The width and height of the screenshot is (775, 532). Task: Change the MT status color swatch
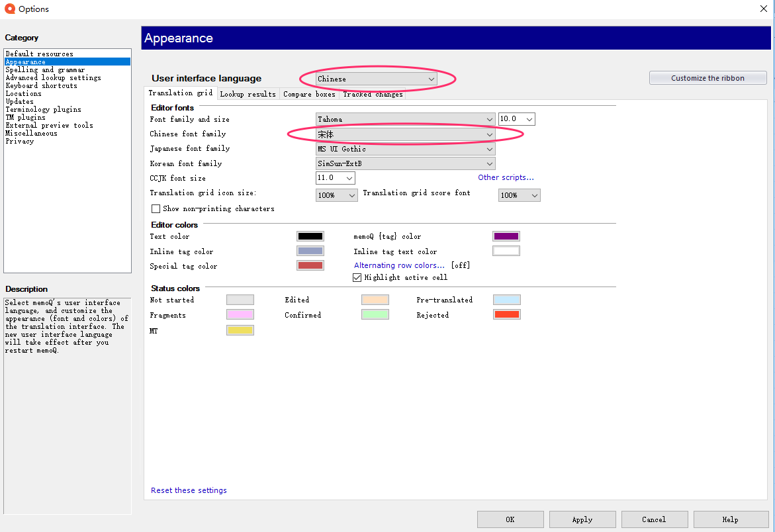(240, 330)
